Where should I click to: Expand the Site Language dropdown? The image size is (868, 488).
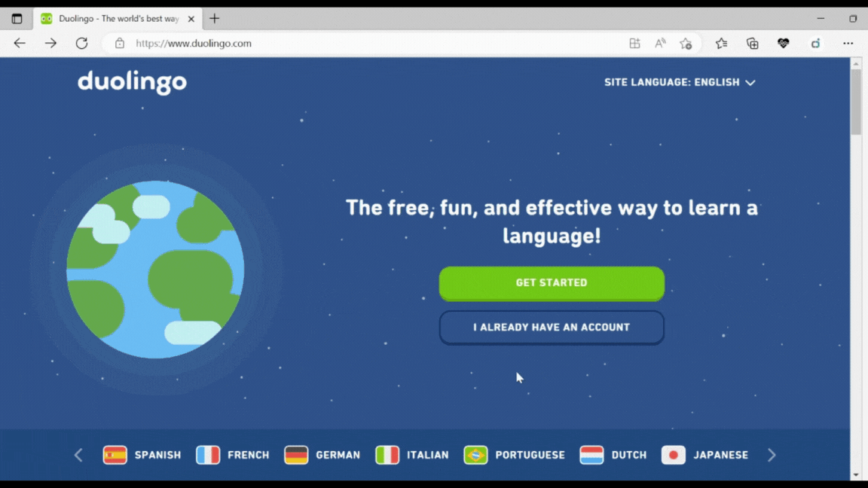pyautogui.click(x=679, y=82)
